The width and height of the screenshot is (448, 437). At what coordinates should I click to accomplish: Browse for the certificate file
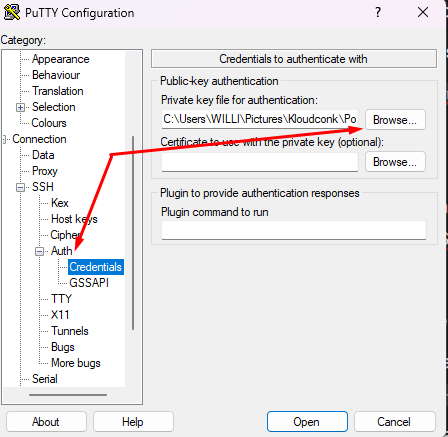coord(395,162)
